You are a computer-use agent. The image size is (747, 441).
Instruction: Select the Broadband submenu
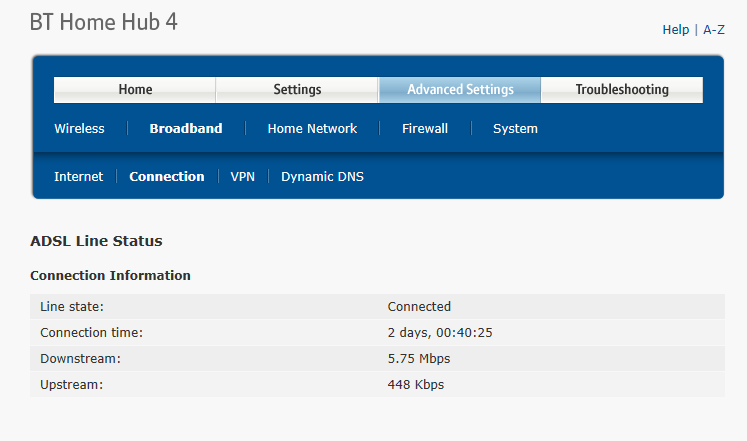point(186,129)
